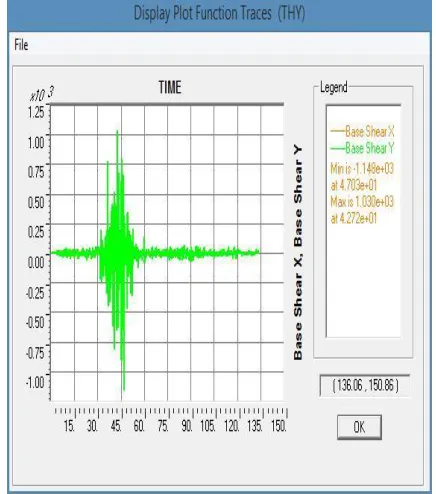
Task: Click the vertical Base Shear axis label
Action: point(298,253)
